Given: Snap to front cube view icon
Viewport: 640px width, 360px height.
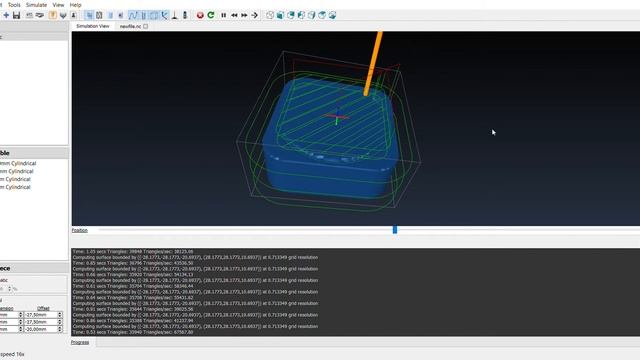Looking at the screenshot, I should click(280, 15).
